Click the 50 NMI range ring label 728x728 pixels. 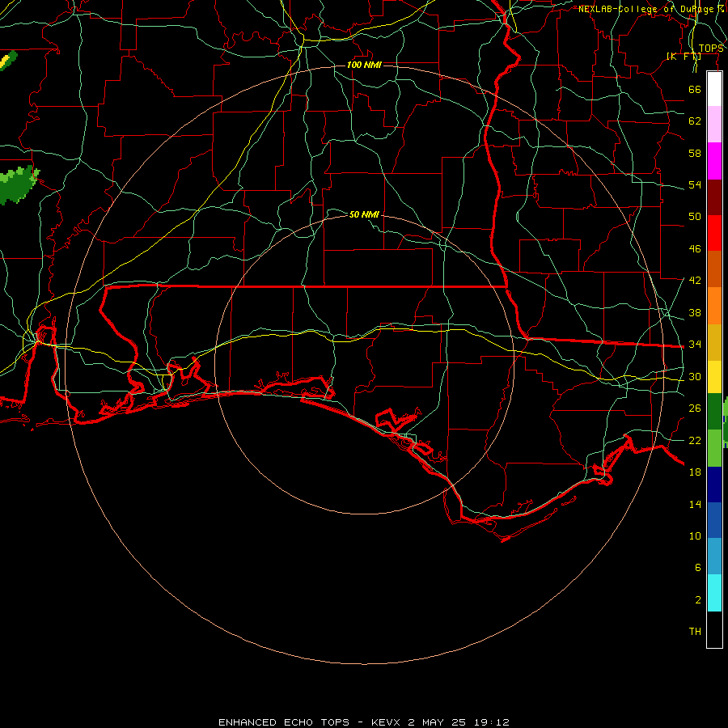coord(364,214)
